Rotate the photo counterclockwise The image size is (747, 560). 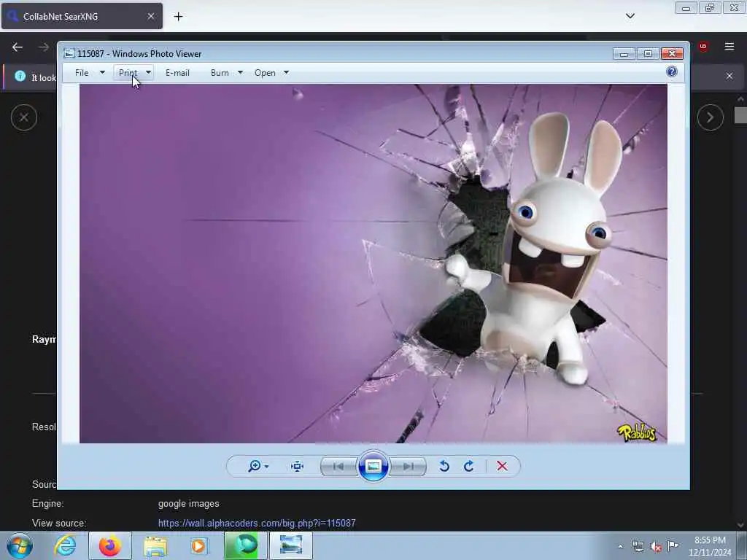pyautogui.click(x=444, y=466)
